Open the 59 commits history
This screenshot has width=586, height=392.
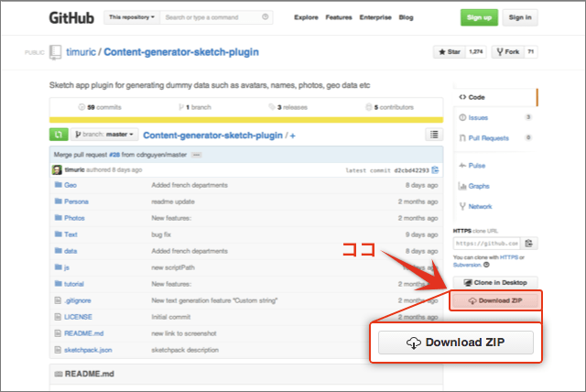[100, 107]
